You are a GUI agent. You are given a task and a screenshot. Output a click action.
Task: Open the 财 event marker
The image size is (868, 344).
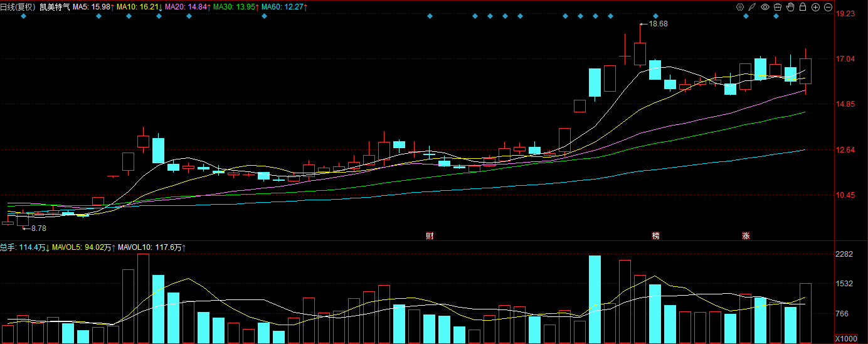tap(430, 236)
